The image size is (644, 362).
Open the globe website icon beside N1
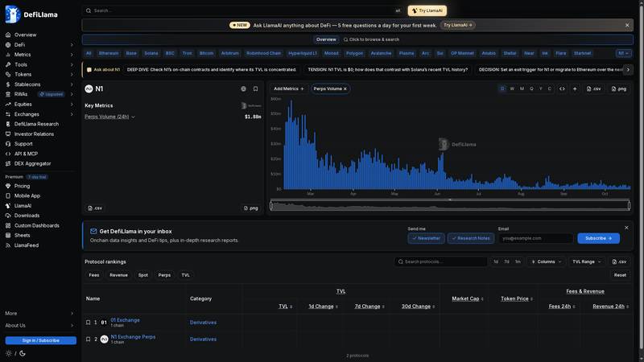tap(244, 88)
